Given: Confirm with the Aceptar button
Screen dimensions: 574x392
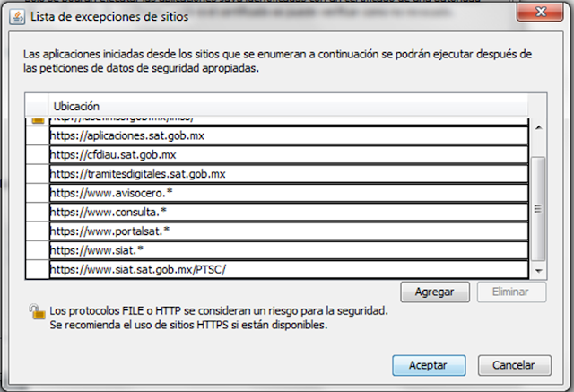Looking at the screenshot, I should click(429, 365).
